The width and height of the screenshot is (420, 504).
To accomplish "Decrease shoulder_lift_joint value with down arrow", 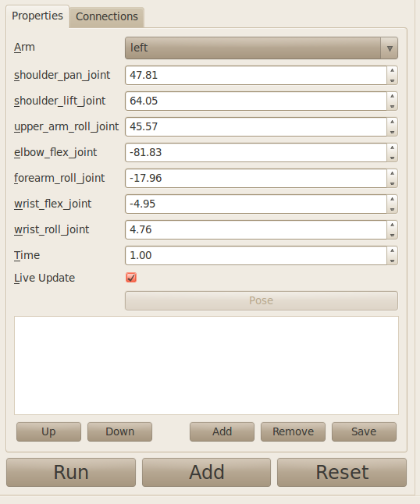I will click(x=392, y=106).
